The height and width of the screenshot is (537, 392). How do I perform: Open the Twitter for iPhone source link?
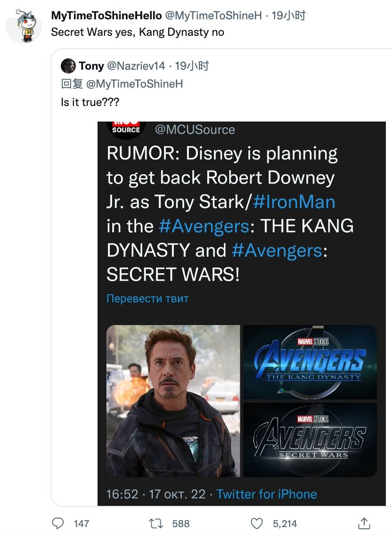coord(267,494)
